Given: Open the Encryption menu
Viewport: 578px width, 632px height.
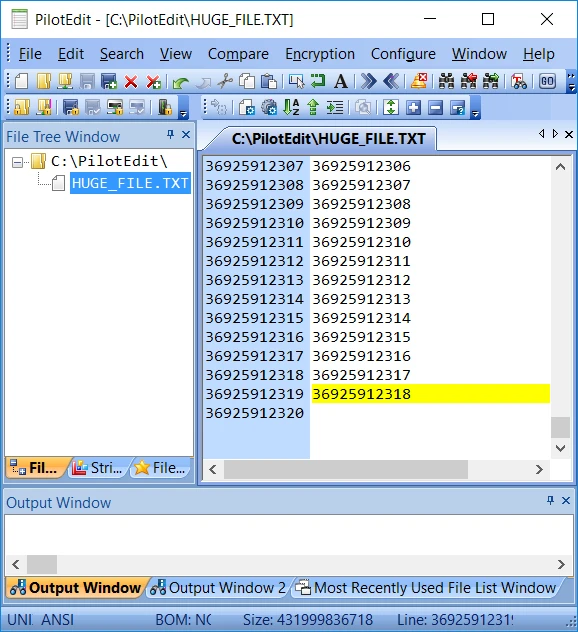Looking at the screenshot, I should point(320,54).
